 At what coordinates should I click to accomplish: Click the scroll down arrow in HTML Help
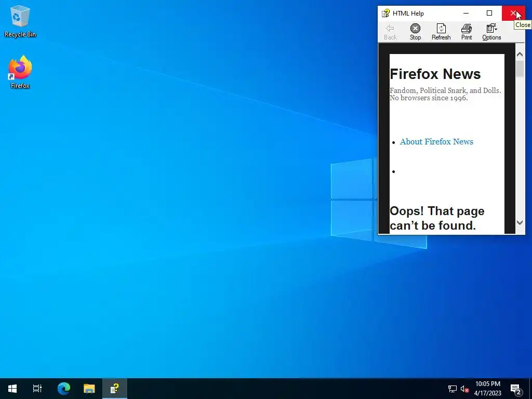click(x=520, y=222)
